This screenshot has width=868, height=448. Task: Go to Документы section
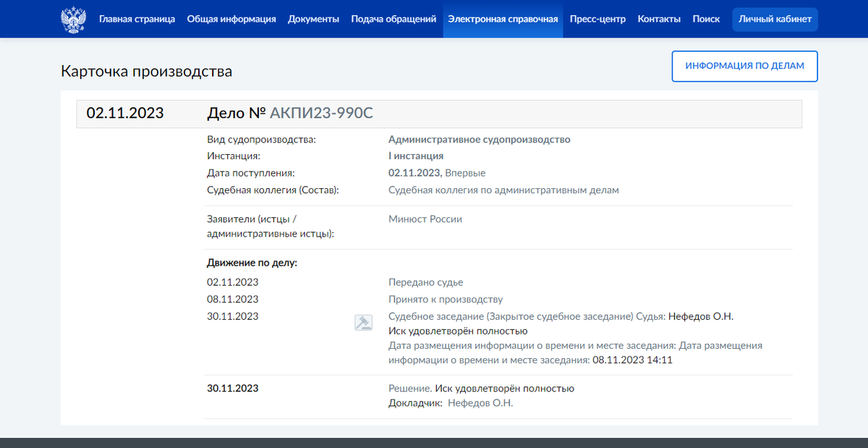313,20
